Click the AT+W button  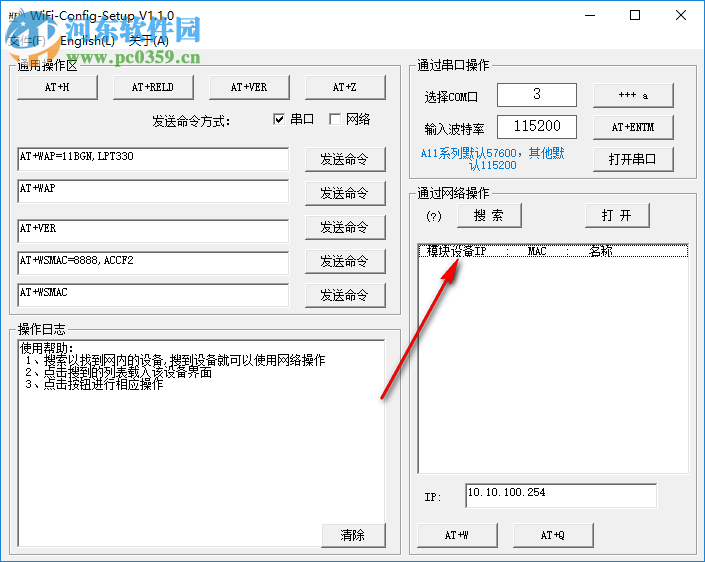[x=457, y=535]
